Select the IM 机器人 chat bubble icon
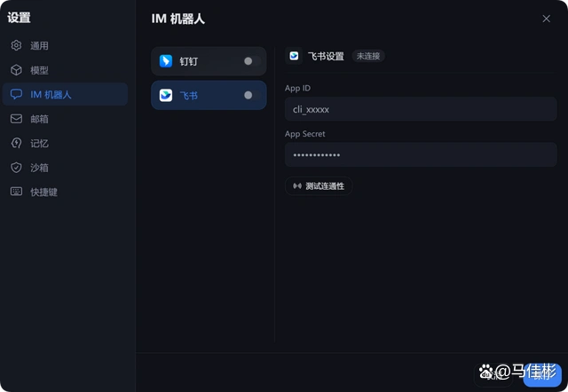568x392 pixels. (x=16, y=94)
